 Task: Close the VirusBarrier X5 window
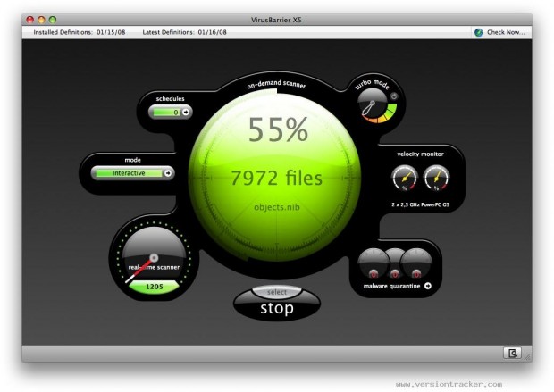point(30,20)
